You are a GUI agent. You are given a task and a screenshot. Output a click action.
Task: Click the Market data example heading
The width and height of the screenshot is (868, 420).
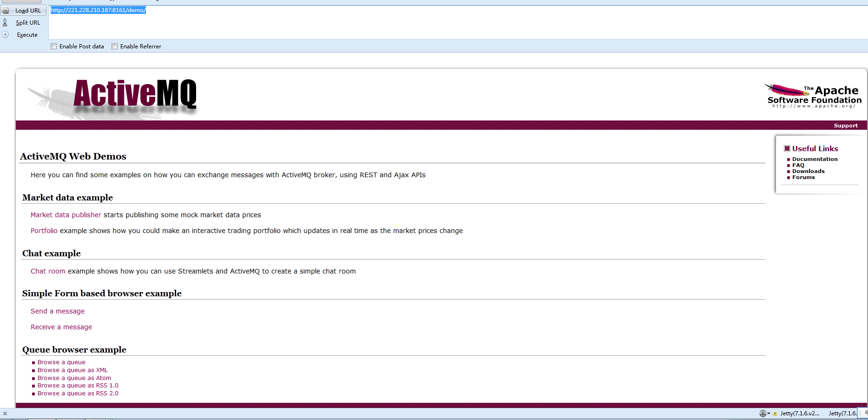point(67,198)
